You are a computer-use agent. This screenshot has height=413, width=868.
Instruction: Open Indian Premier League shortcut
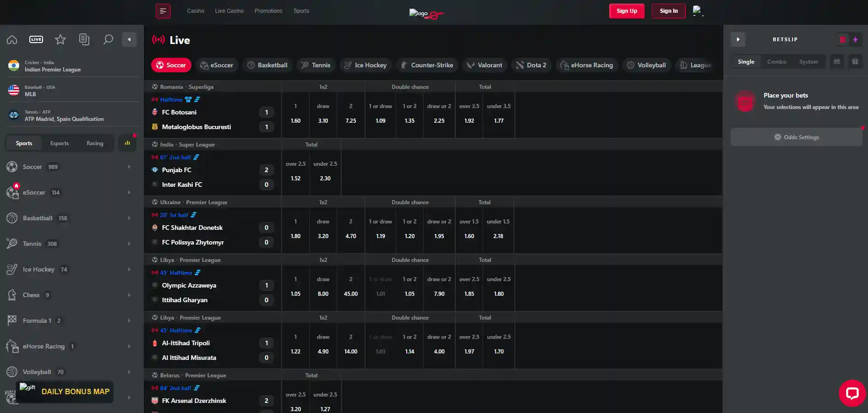coord(71,66)
